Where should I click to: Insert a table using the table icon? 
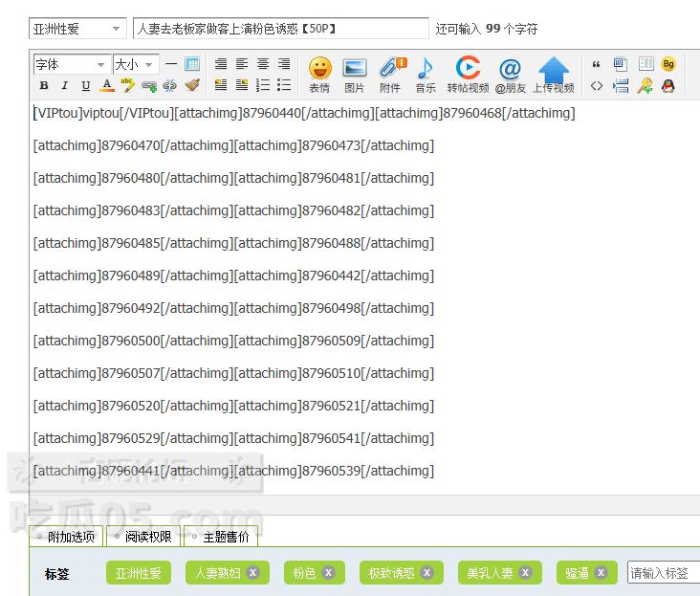(x=192, y=64)
